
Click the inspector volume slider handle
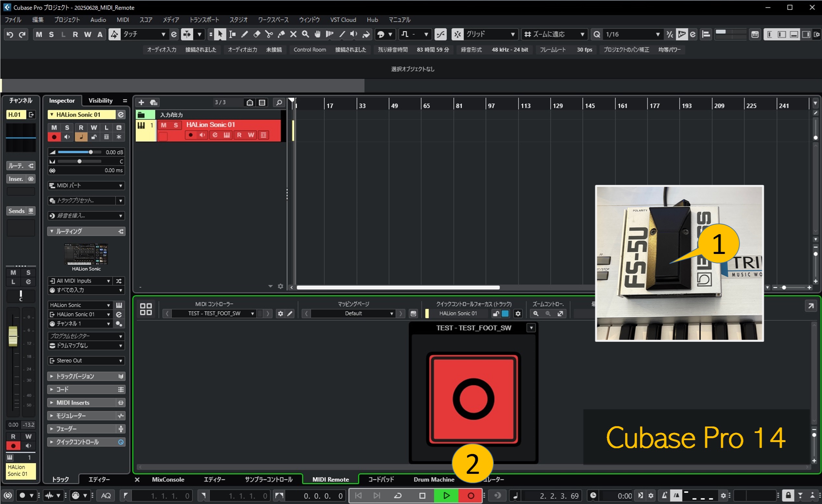pos(91,152)
